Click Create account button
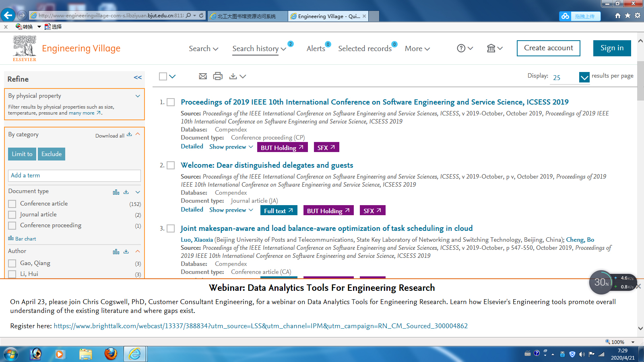This screenshot has width=644, height=362. [x=548, y=48]
